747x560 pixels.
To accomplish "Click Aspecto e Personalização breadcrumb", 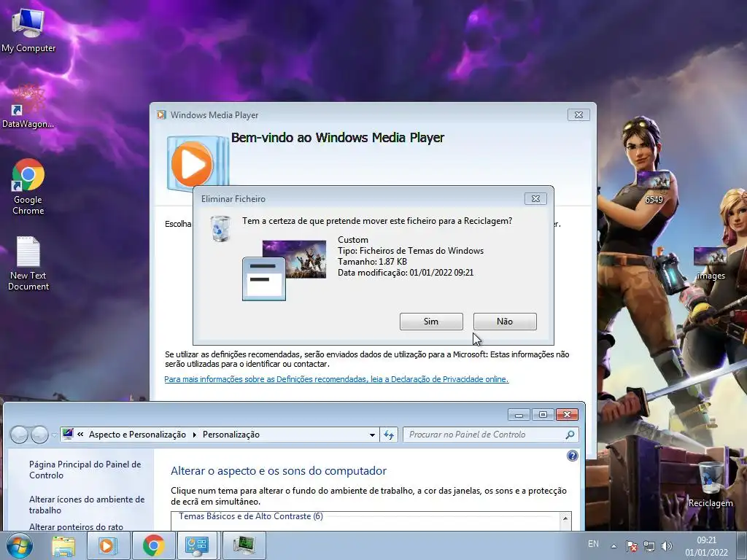I will tap(137, 435).
